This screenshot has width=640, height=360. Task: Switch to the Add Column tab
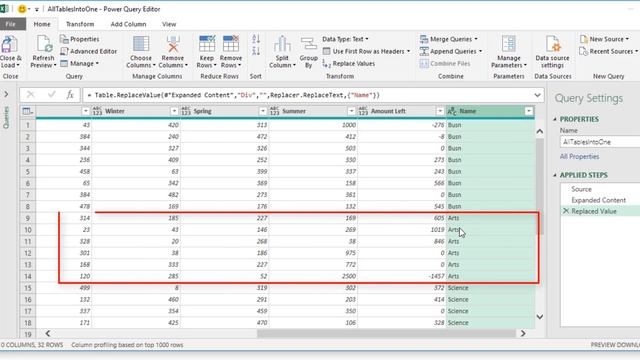click(128, 24)
